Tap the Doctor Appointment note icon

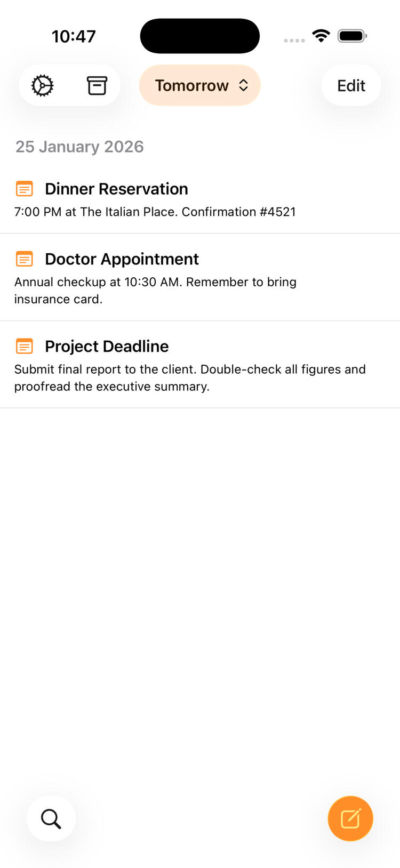pyautogui.click(x=25, y=259)
